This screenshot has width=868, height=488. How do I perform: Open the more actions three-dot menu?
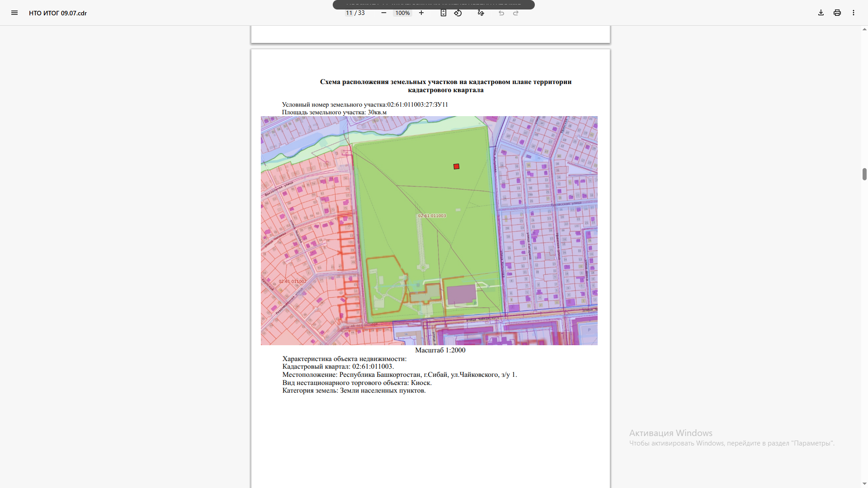coord(854,13)
